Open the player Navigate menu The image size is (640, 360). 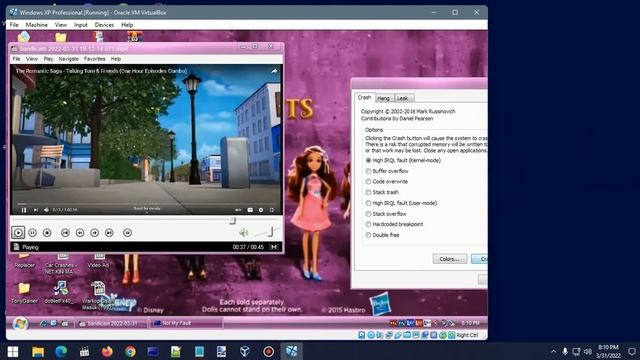point(69,59)
